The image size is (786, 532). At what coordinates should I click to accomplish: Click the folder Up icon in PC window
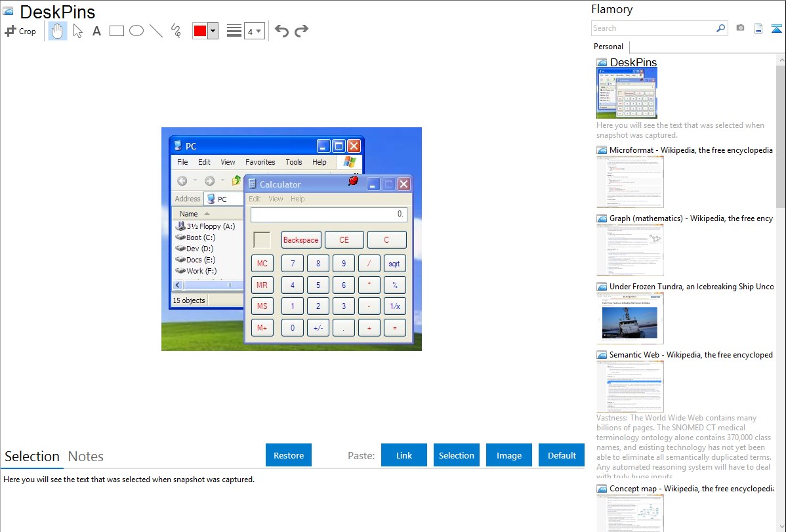coord(236,180)
